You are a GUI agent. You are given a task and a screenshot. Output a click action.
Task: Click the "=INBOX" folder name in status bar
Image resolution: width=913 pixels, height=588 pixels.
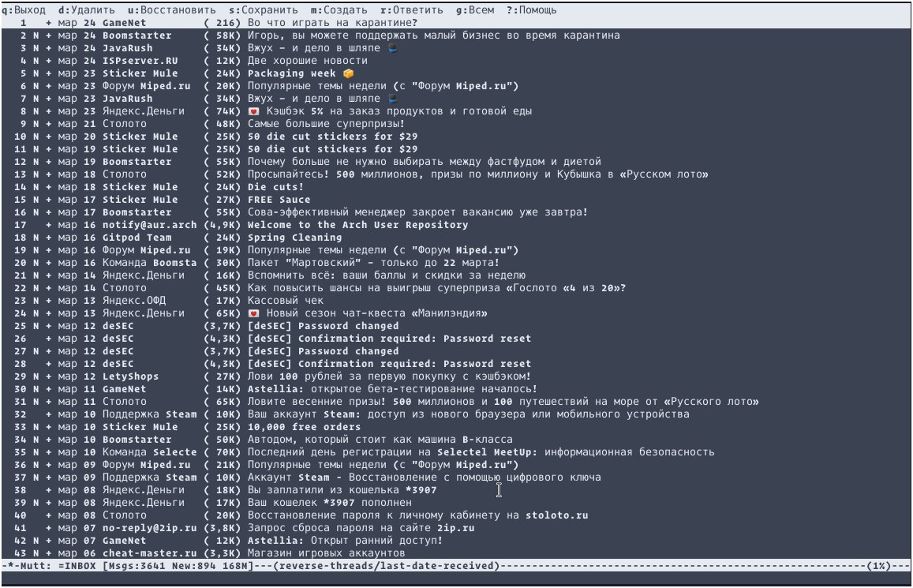pyautogui.click(x=77, y=566)
